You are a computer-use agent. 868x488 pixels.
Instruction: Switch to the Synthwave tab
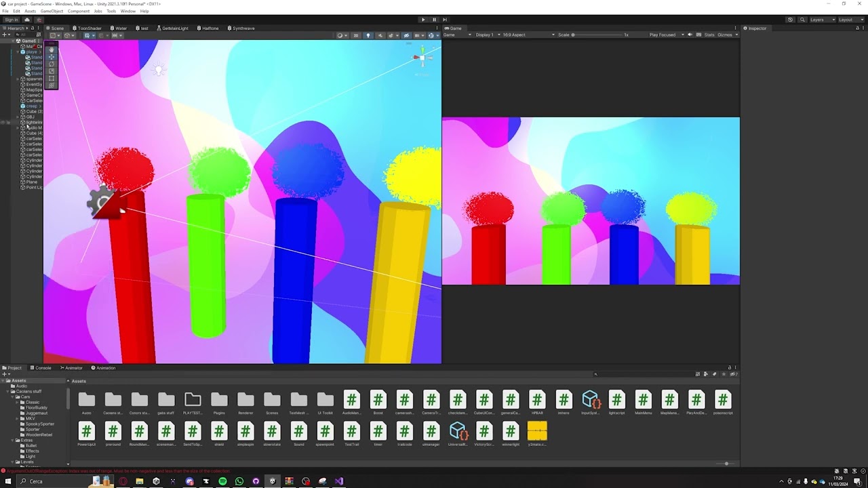coord(241,28)
